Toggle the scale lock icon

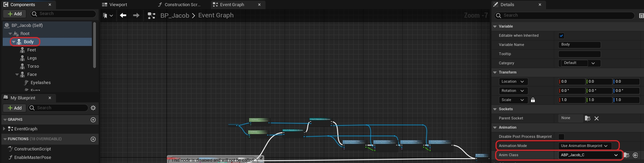533,100
